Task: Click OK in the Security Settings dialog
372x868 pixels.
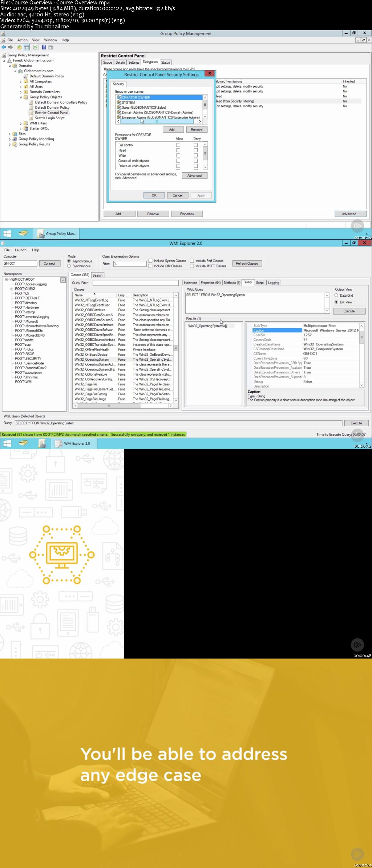Action: pos(154,195)
